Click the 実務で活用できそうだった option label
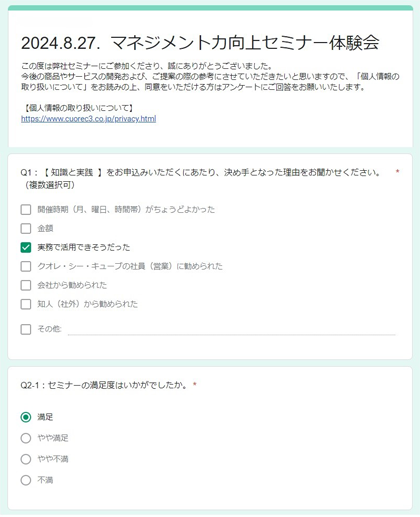This screenshot has height=517, width=420. click(x=84, y=247)
